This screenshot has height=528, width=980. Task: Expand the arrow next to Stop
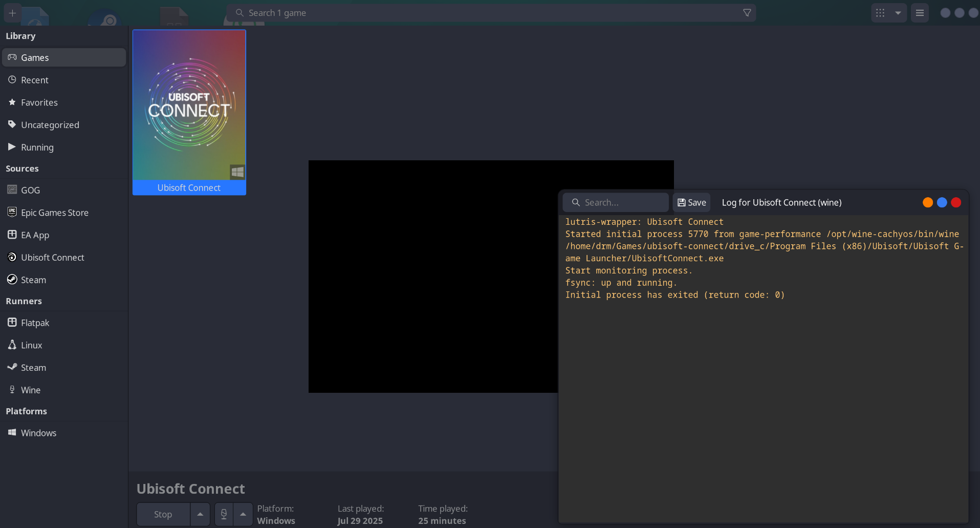click(200, 514)
